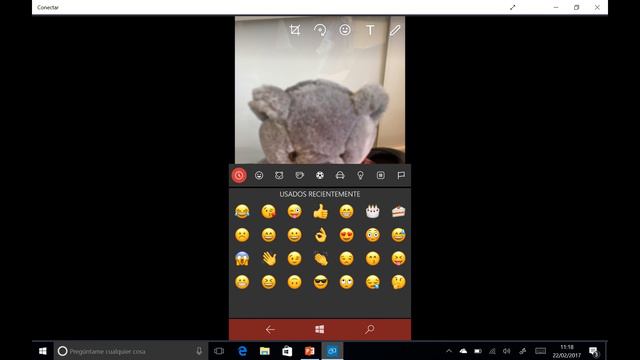Screen dimensions: 640x360
Task: Insert the flushed wide-eyed face emoji
Action: (372, 235)
